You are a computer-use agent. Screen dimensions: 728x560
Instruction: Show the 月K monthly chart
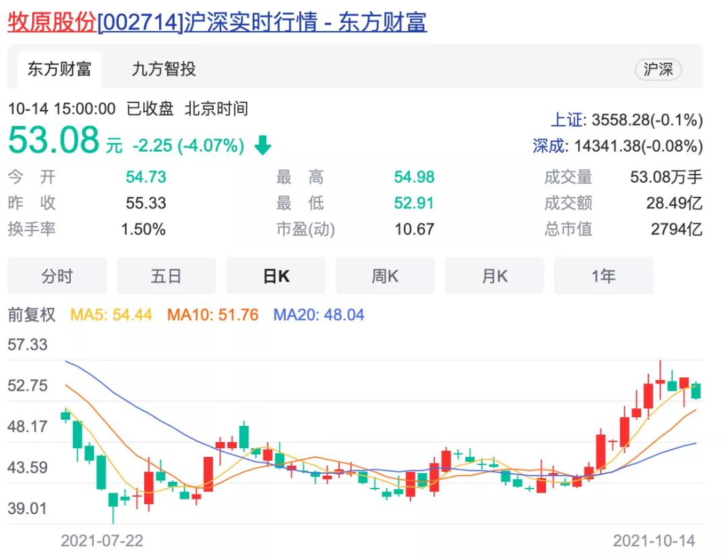[494, 276]
